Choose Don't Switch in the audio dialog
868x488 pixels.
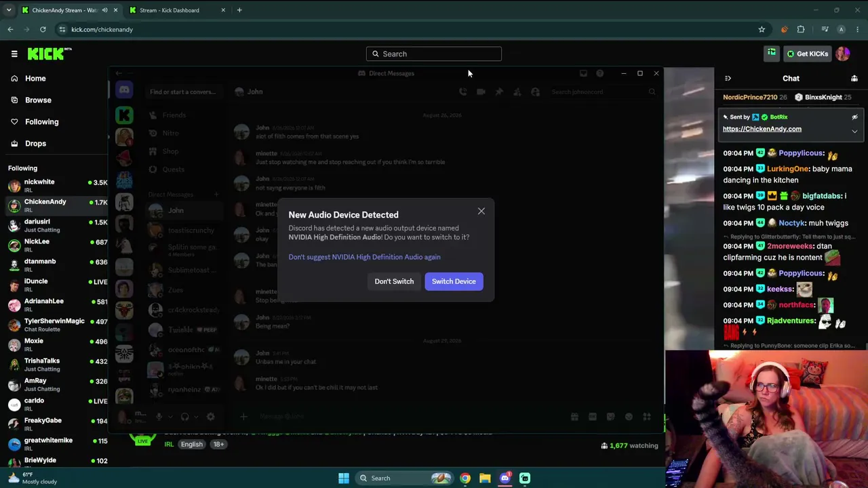tap(394, 281)
